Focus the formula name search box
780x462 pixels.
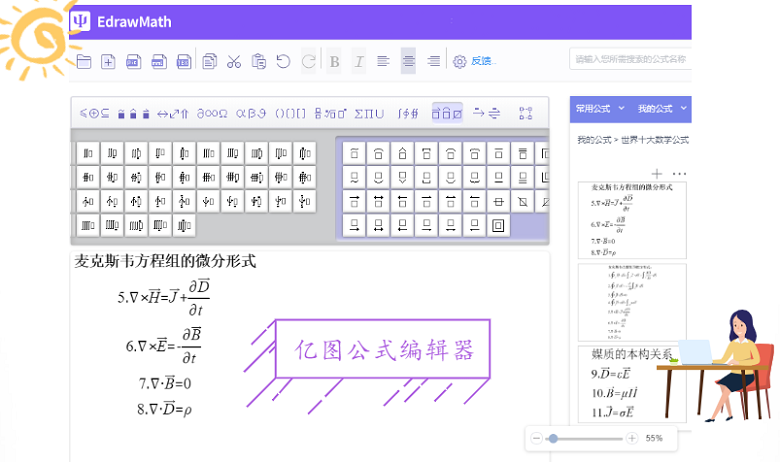pos(630,59)
